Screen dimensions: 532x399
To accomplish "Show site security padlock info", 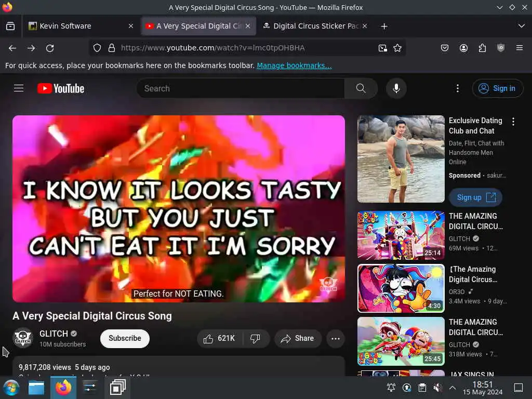I will point(112,48).
